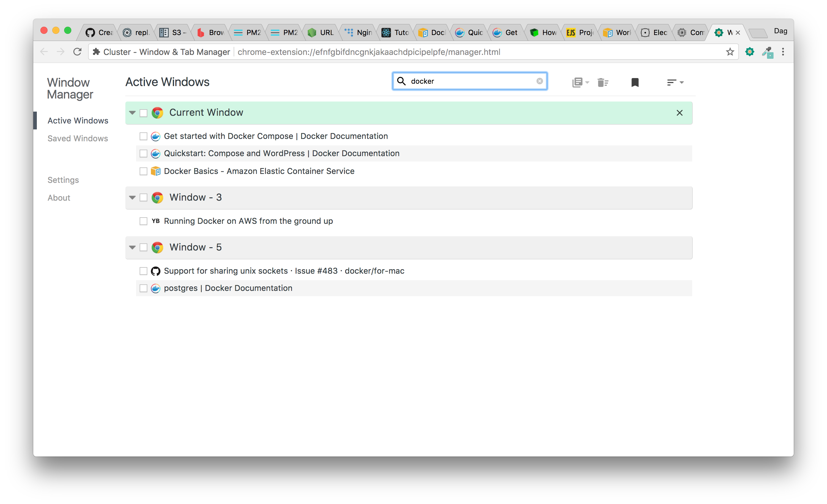Click Docker favicon of Get started row
Image resolution: width=827 pixels, height=504 pixels.
(x=155, y=136)
